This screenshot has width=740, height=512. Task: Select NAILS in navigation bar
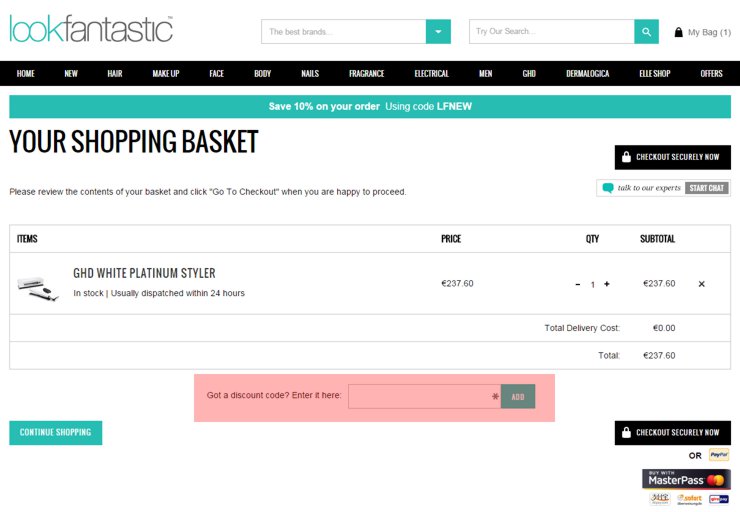(310, 74)
